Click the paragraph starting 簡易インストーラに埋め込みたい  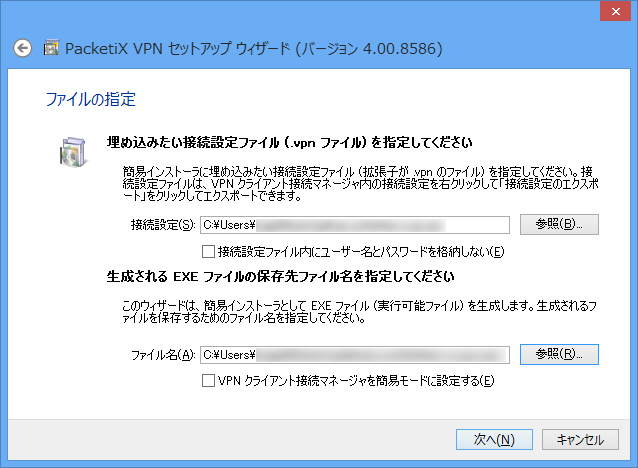(x=361, y=184)
